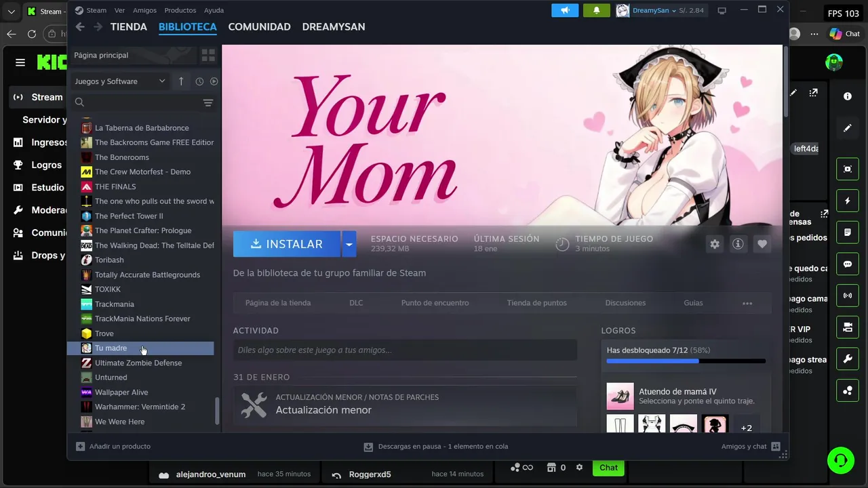This screenshot has width=868, height=488.
Task: Select BIBLIOTECA tab
Action: 188,26
